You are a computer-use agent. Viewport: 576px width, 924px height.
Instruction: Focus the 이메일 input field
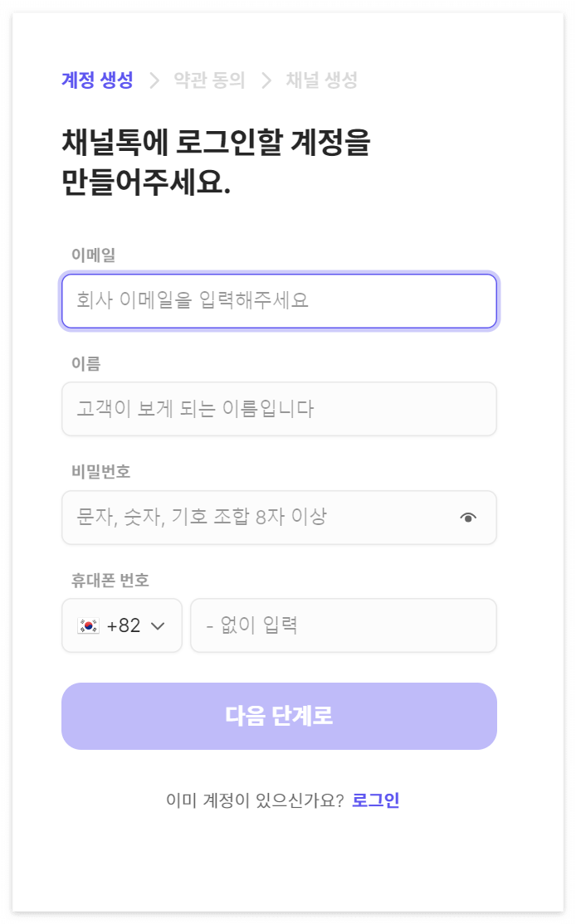278,301
